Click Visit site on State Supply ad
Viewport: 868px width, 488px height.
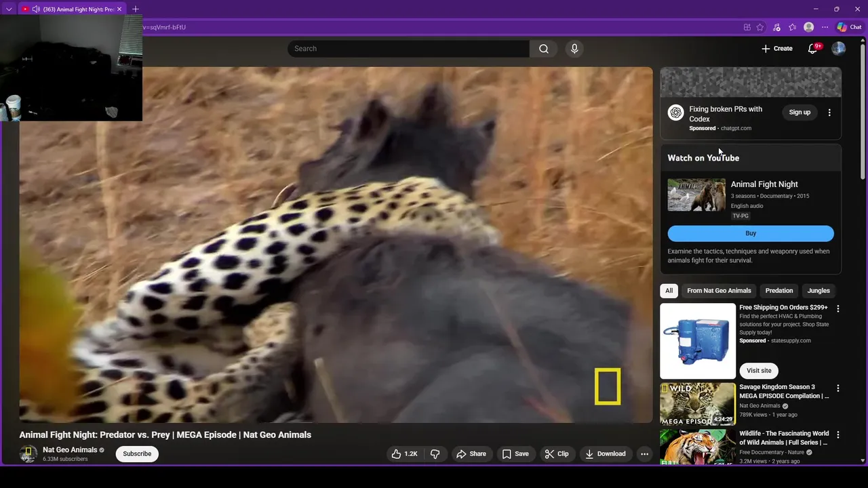pyautogui.click(x=759, y=371)
